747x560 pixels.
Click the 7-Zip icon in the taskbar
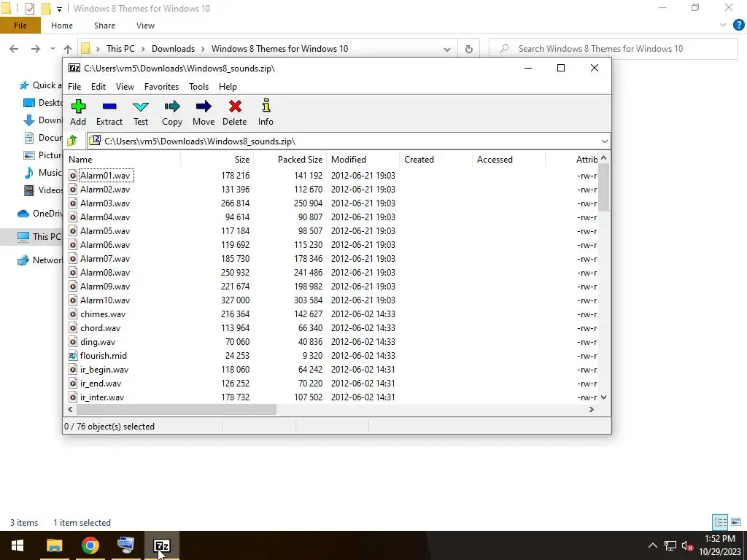[x=162, y=545]
